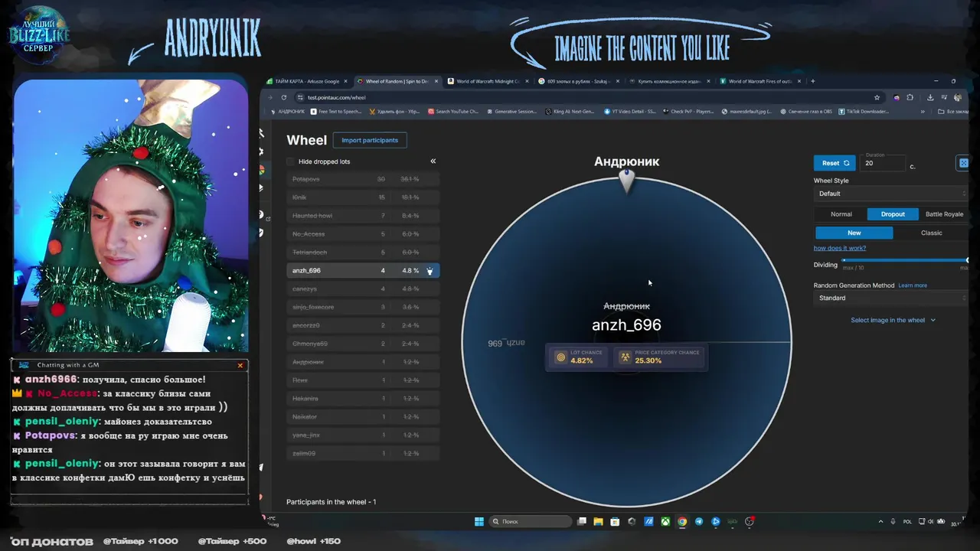Image resolution: width=980 pixels, height=551 pixels.
Task: Select the crossed-out Haunted howl row
Action: click(363, 216)
